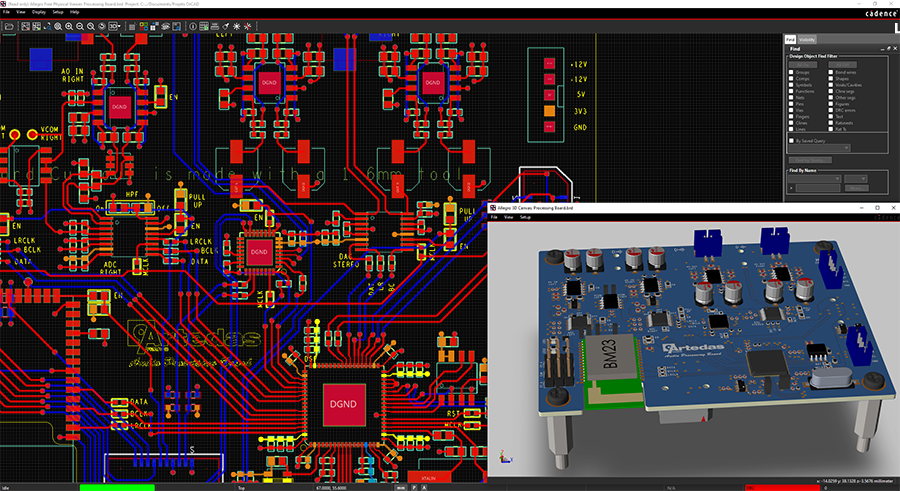Click the XYZ axis triad in 3D canvas
The width and height of the screenshot is (900, 491).
pos(505,458)
